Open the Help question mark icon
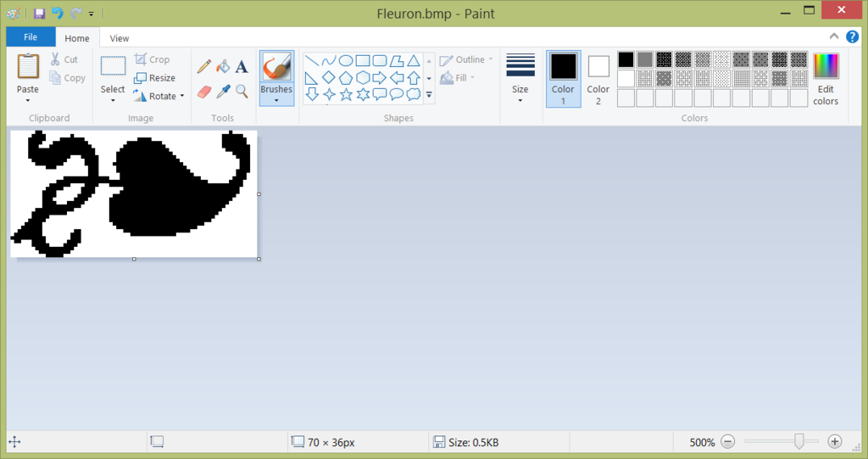The height and width of the screenshot is (459, 868). (x=852, y=36)
